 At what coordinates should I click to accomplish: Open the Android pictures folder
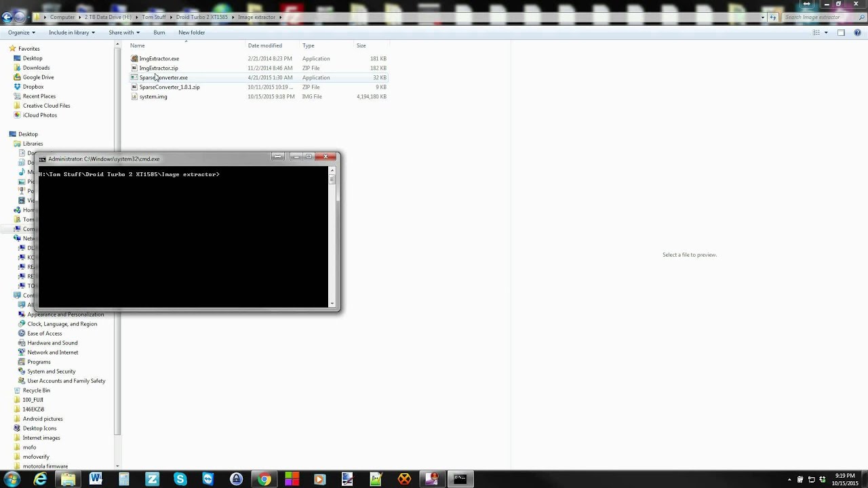[43, 419]
